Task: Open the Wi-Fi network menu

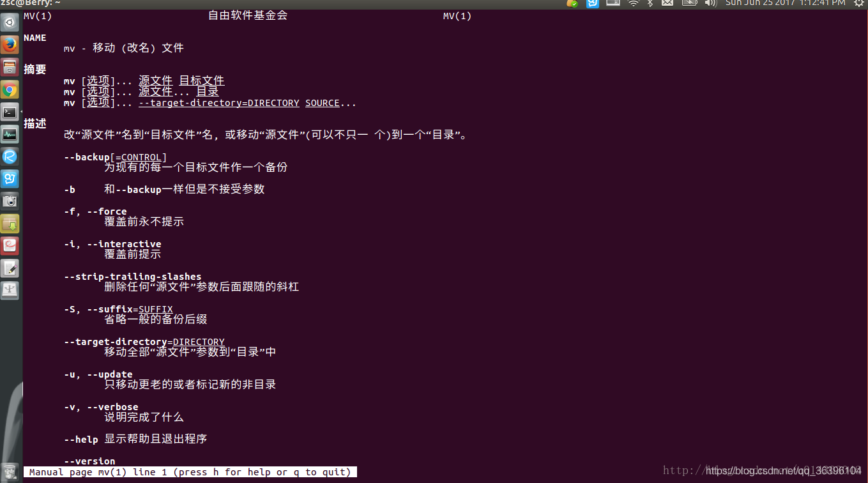Action: click(x=634, y=3)
